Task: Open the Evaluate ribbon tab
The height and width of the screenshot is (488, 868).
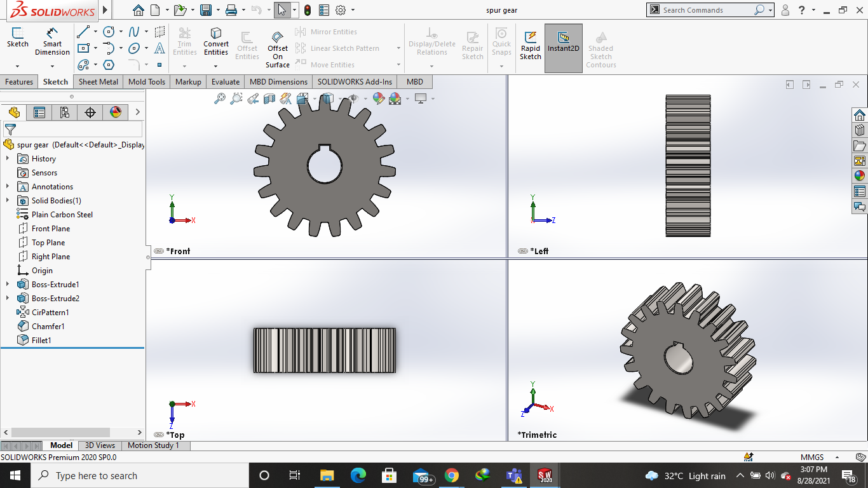Action: 226,82
